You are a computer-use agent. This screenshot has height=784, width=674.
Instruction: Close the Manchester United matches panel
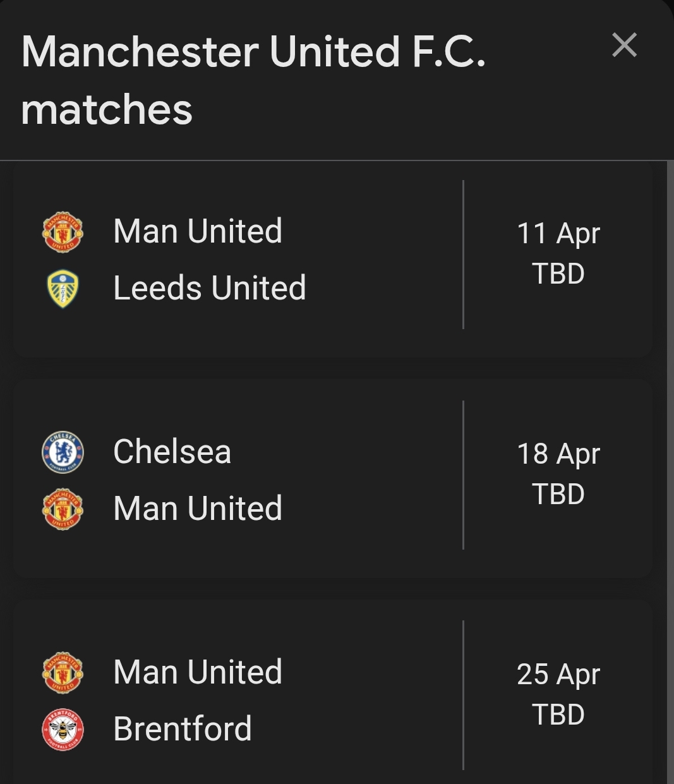tap(624, 45)
